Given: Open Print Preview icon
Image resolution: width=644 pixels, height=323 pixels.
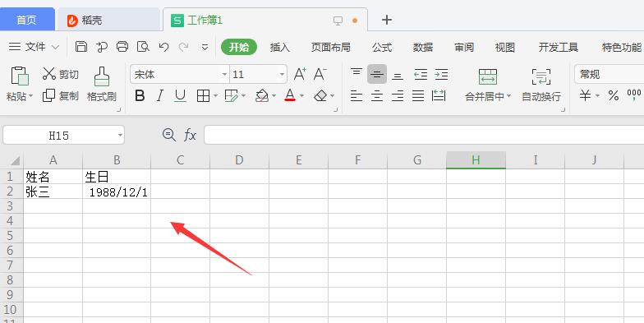Looking at the screenshot, I should coord(143,47).
